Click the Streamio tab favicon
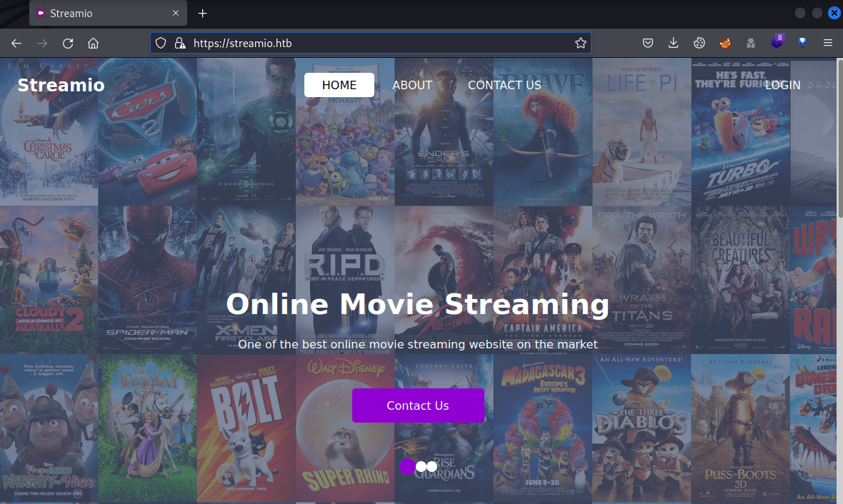 click(x=41, y=13)
